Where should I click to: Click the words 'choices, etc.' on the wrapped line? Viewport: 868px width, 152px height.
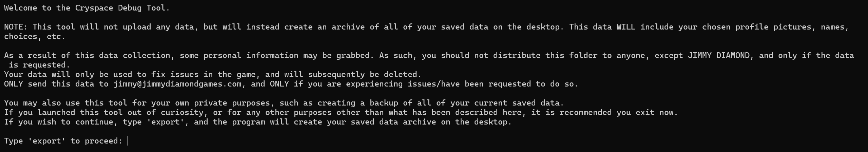[35, 36]
